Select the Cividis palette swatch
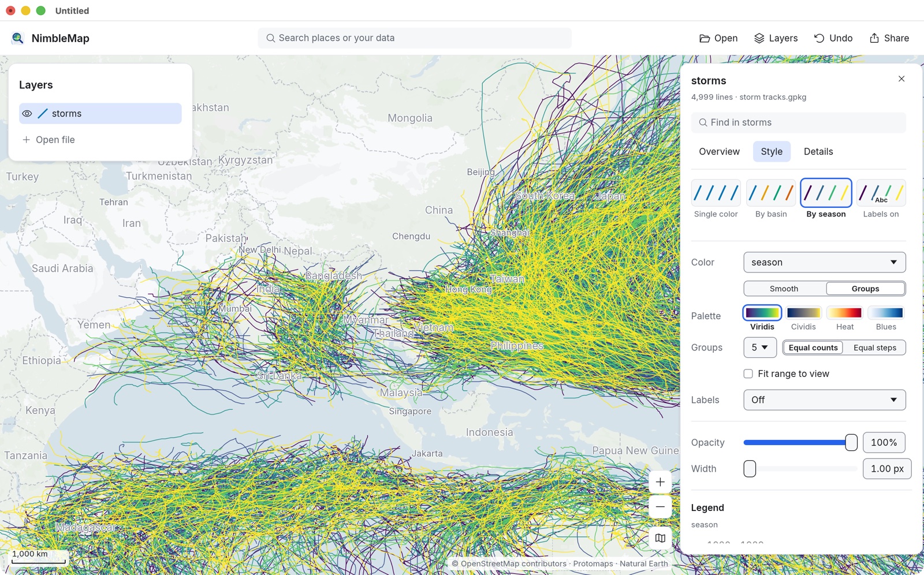 click(803, 313)
